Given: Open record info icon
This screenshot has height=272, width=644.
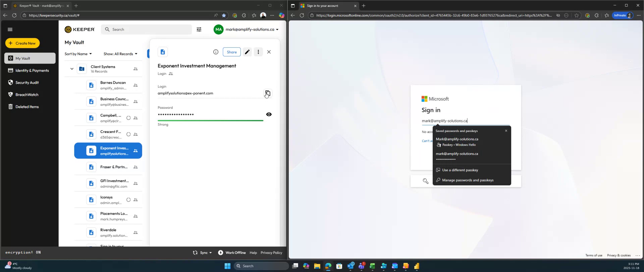Looking at the screenshot, I should pos(216,52).
